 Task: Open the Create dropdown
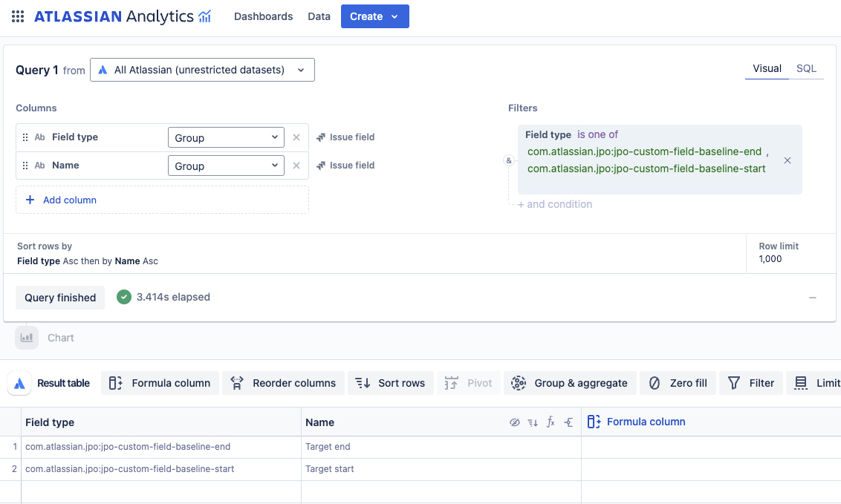[x=374, y=16]
